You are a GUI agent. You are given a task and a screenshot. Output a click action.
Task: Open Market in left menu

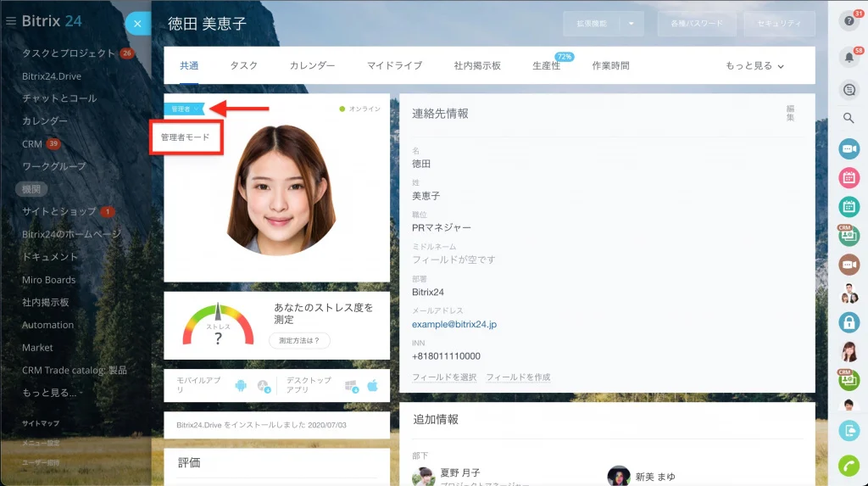pyautogui.click(x=37, y=348)
